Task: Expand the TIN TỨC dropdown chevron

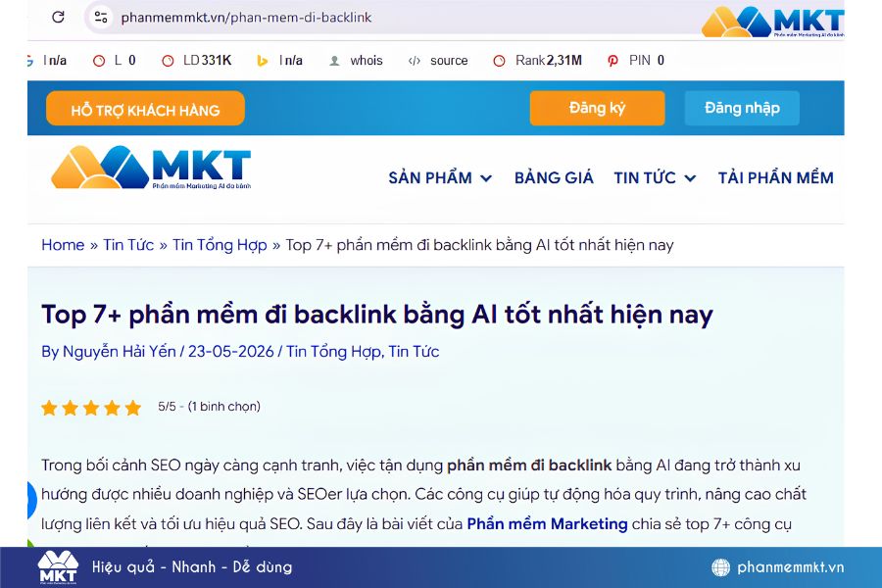Action: [x=690, y=178]
